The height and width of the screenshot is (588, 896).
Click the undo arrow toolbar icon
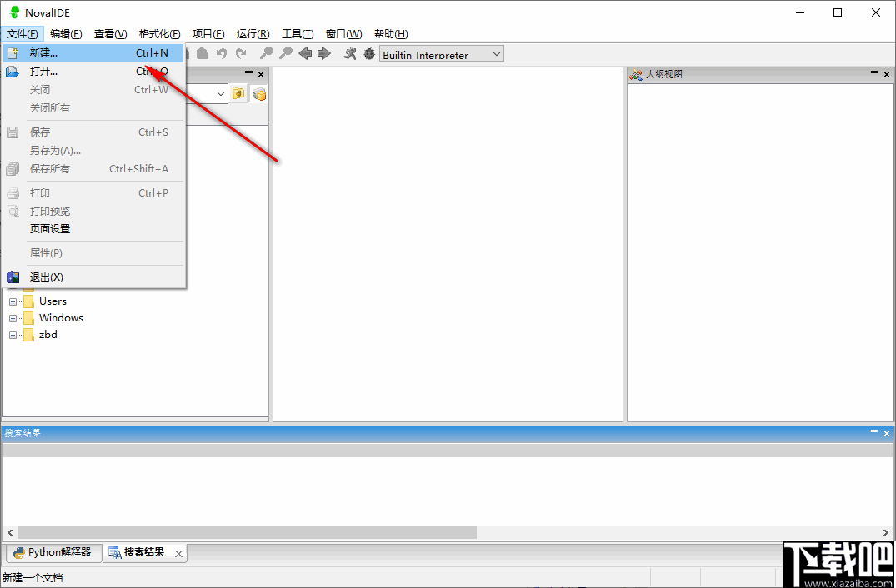coord(223,53)
